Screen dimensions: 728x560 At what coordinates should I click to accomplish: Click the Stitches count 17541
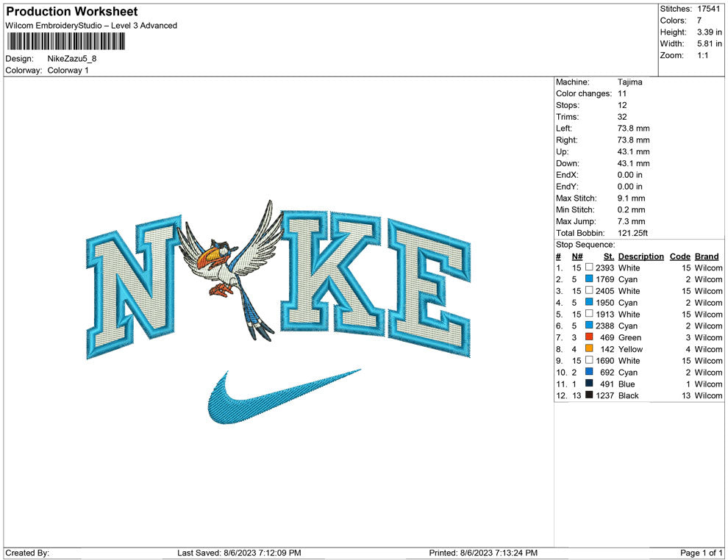pos(708,9)
